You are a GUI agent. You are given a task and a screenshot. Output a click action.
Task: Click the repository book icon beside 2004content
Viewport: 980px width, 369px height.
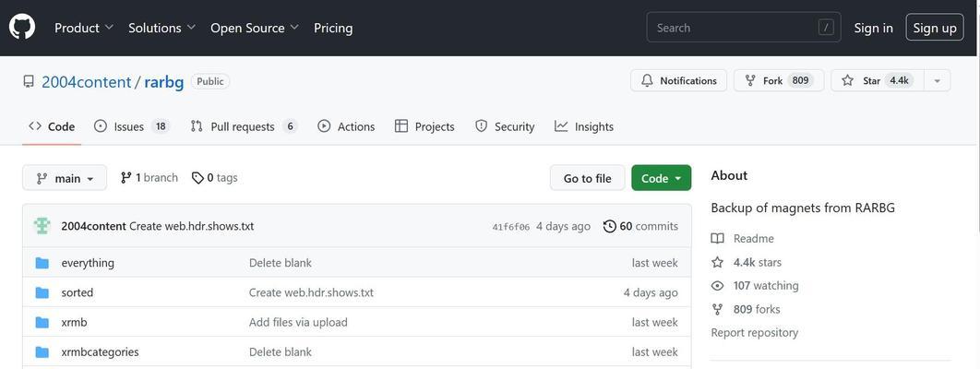(x=28, y=82)
